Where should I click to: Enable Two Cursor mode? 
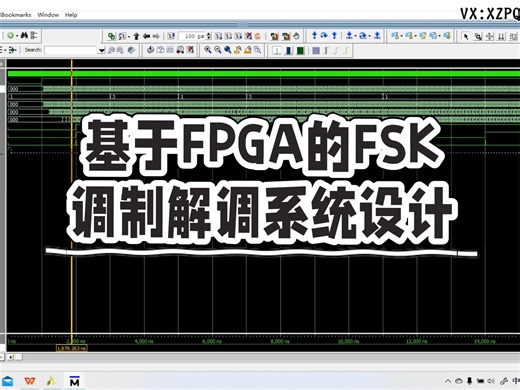tap(501, 36)
